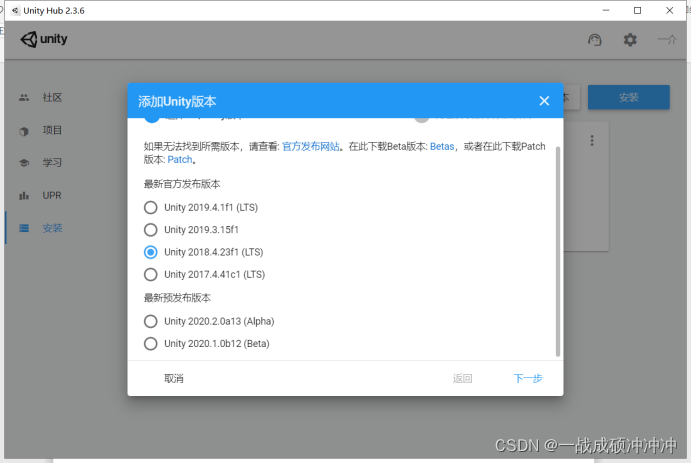Image resolution: width=692 pixels, height=464 pixels.
Task: Open the support headset icon
Action: (594, 40)
